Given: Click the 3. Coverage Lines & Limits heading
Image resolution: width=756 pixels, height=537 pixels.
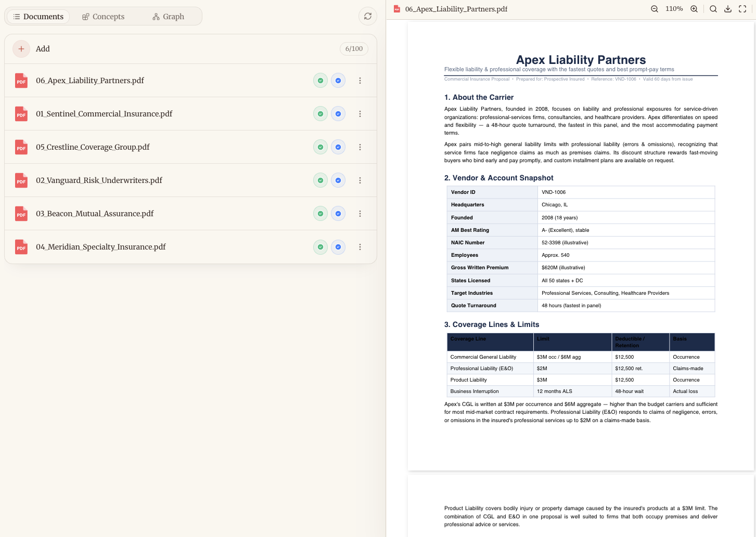Looking at the screenshot, I should point(492,324).
